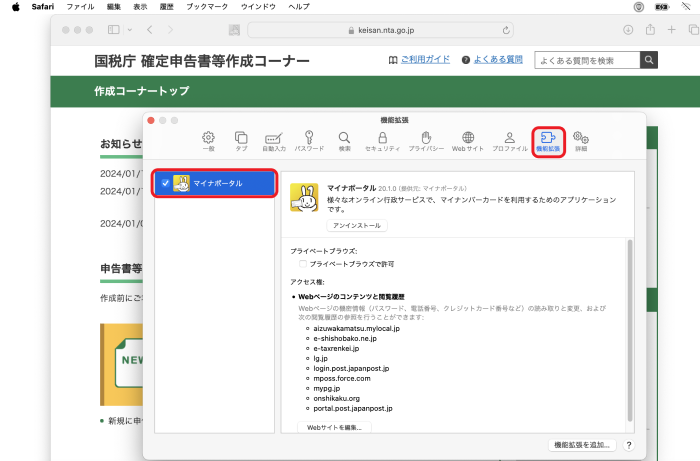Select the Extensions (機能拡張) preferences pane

tap(548, 141)
